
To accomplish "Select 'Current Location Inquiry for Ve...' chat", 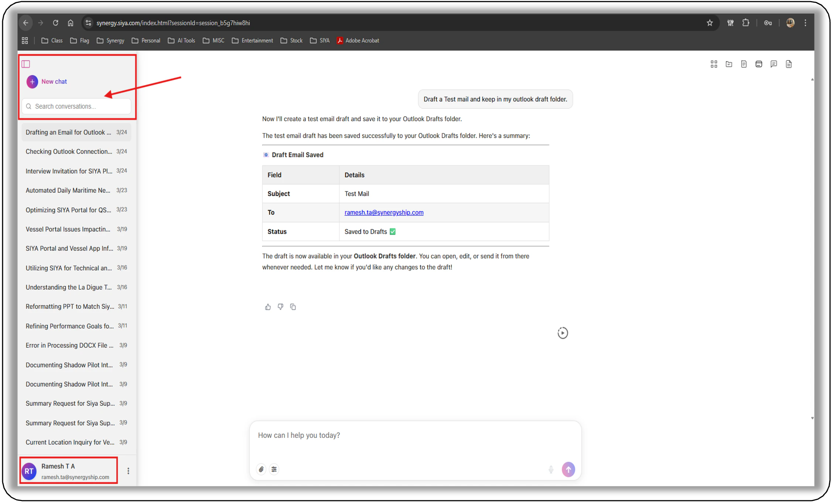I will point(76,442).
